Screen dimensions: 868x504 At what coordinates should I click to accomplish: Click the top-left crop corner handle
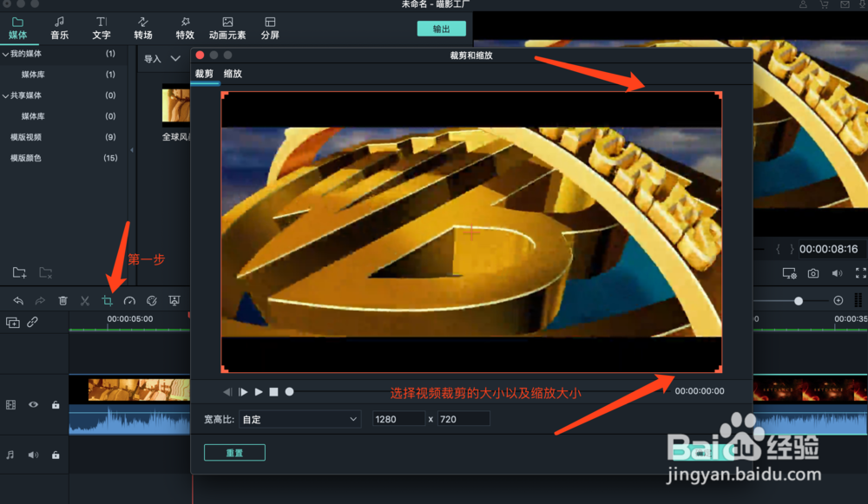(x=224, y=95)
